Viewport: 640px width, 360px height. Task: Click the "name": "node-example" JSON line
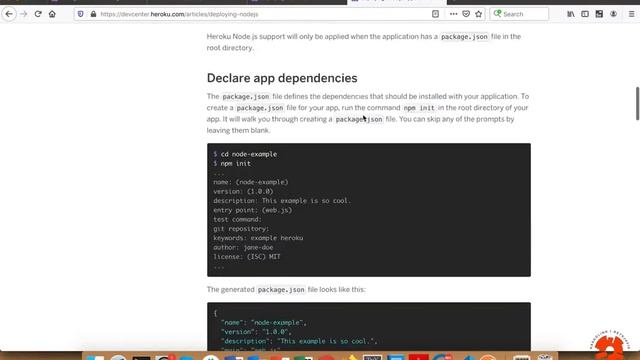pyautogui.click(x=263, y=322)
